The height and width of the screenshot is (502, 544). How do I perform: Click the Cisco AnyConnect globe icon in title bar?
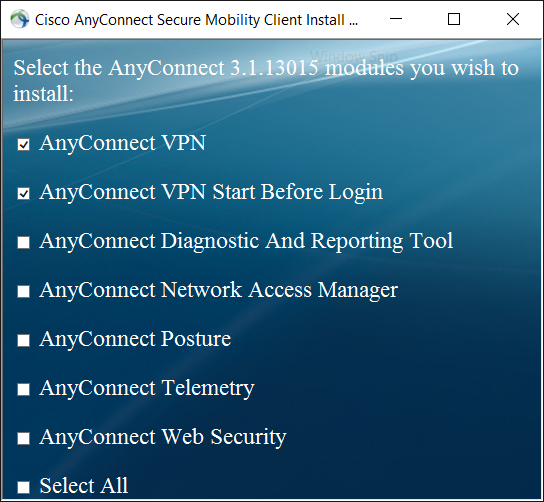tap(19, 19)
